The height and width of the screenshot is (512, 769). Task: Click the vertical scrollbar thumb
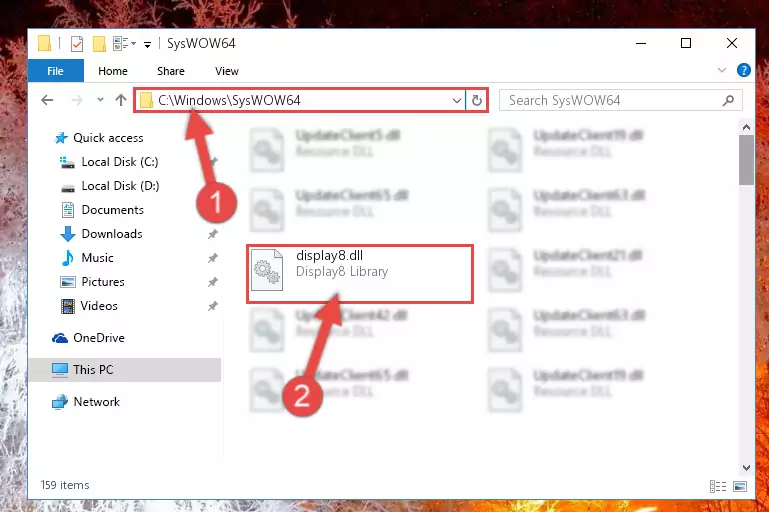[746, 160]
